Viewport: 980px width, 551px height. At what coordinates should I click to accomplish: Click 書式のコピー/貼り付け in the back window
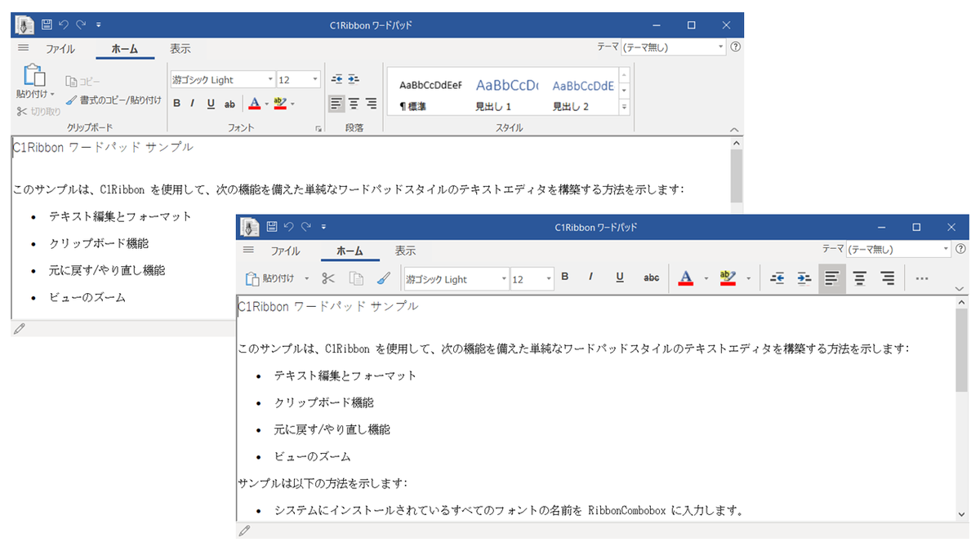click(x=114, y=100)
